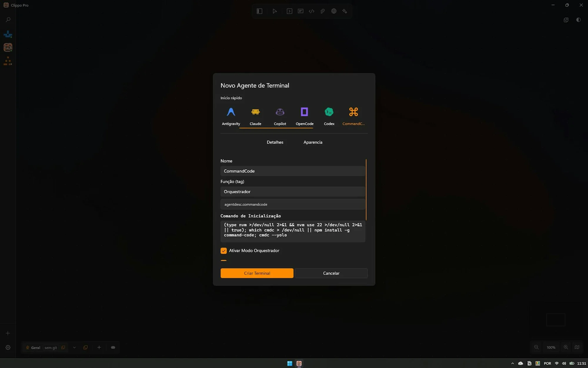This screenshot has width=588, height=368.
Task: Open settings gear in the left sidebar
Action: [x=8, y=347]
